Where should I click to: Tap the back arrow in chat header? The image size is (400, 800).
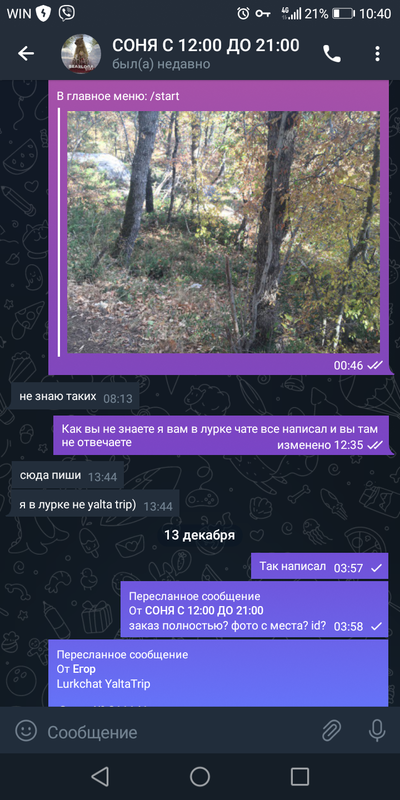[26, 53]
